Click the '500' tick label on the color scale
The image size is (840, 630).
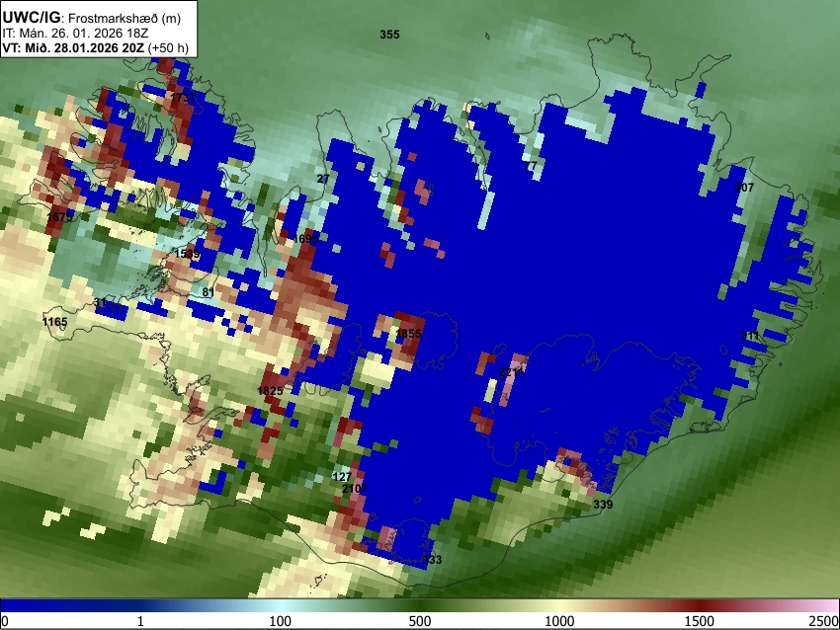[419, 621]
